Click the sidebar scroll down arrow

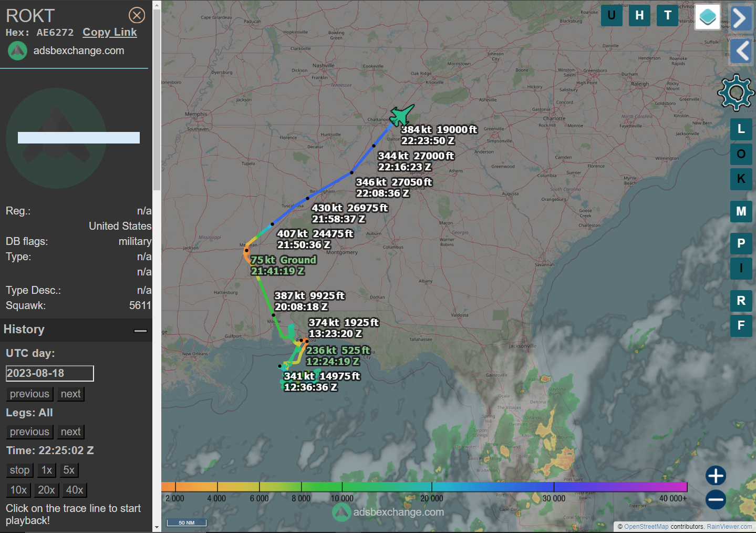point(157,527)
